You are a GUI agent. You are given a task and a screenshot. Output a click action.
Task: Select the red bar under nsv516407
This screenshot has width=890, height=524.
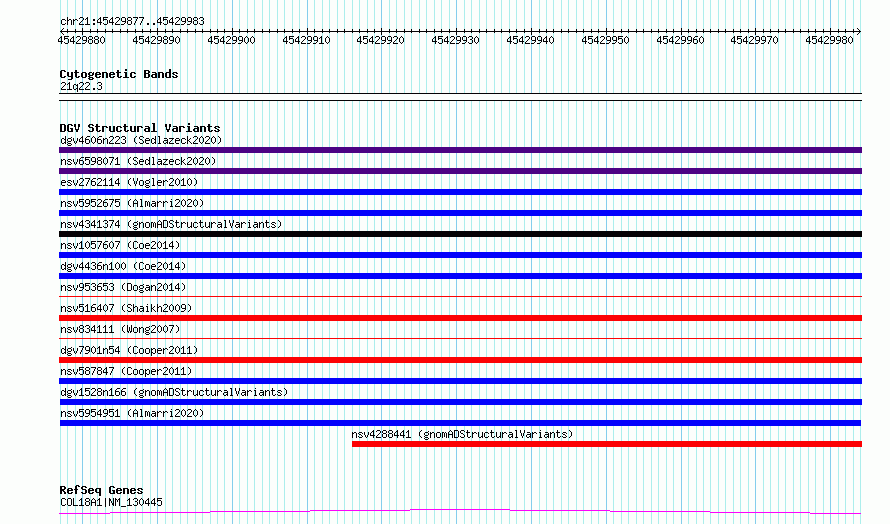[460, 318]
